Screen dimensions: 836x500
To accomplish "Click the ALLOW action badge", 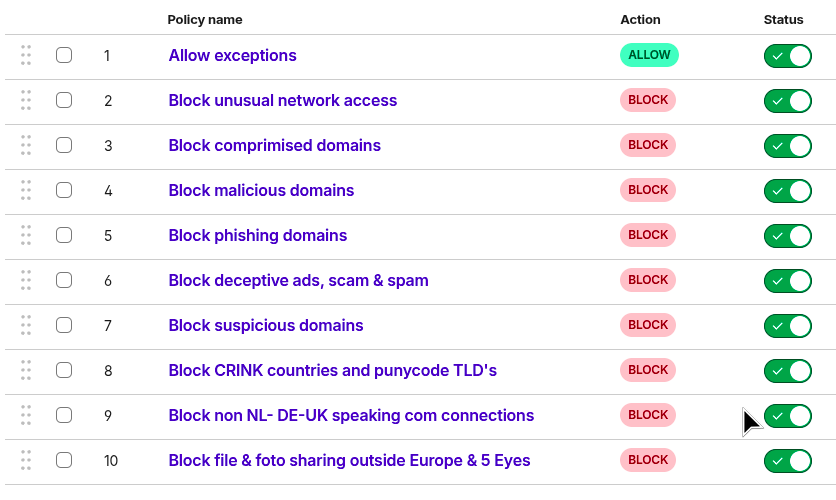I will tap(649, 55).
